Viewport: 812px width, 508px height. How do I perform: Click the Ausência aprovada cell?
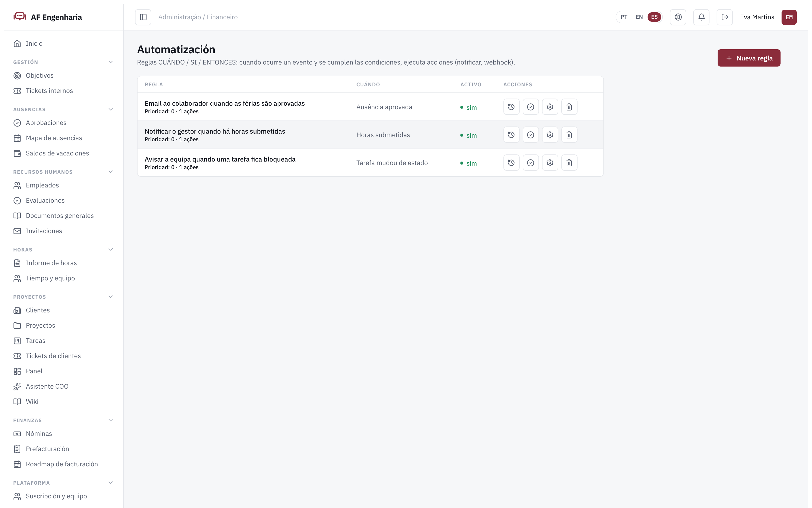pos(384,107)
